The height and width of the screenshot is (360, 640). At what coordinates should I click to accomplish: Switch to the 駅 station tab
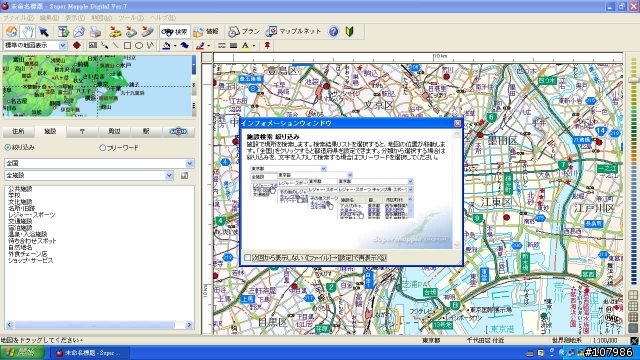(x=146, y=131)
